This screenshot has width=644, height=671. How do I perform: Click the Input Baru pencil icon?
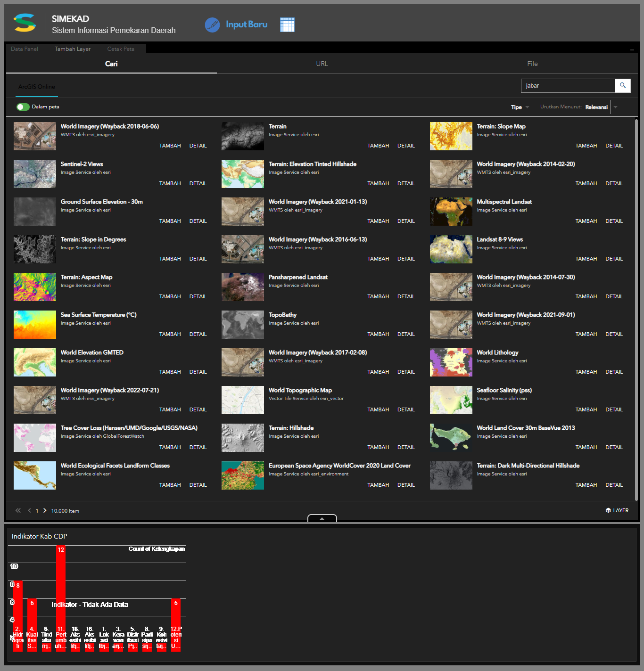click(212, 25)
